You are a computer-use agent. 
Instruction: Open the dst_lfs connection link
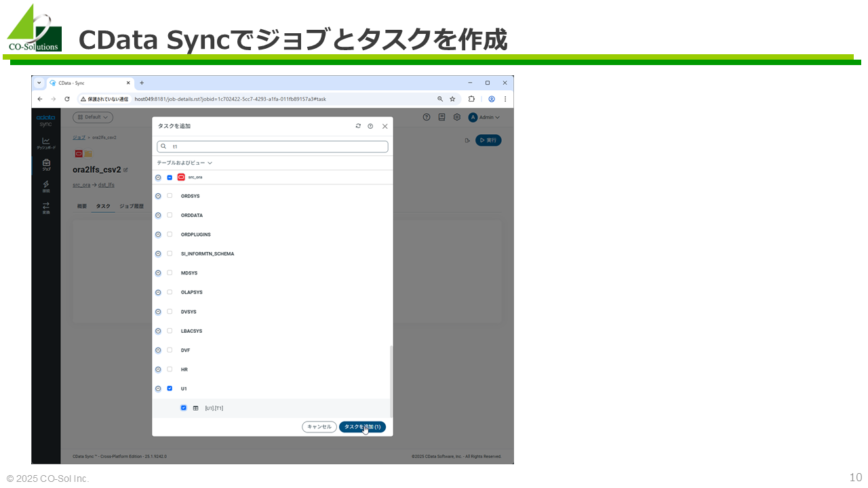tap(106, 184)
